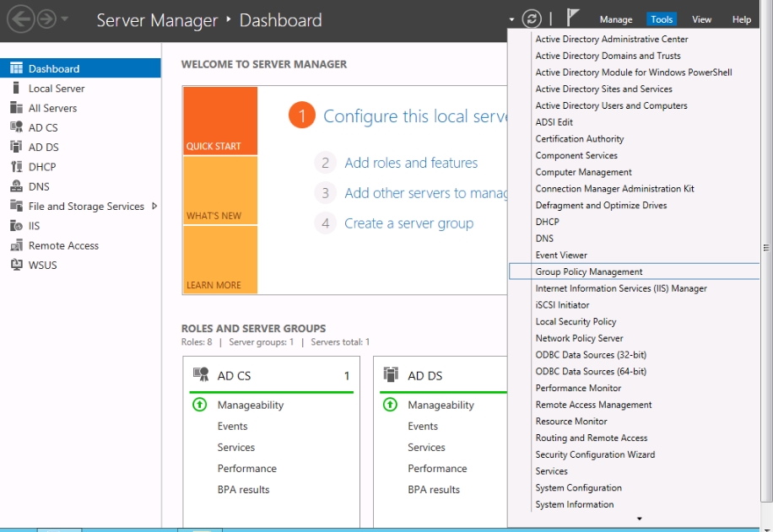Click the back navigation arrow

pos(21,19)
